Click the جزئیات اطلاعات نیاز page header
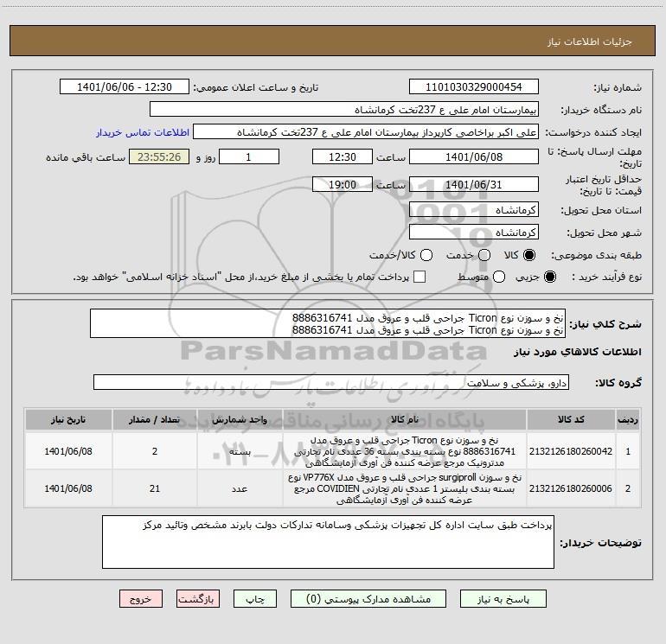 [589, 41]
